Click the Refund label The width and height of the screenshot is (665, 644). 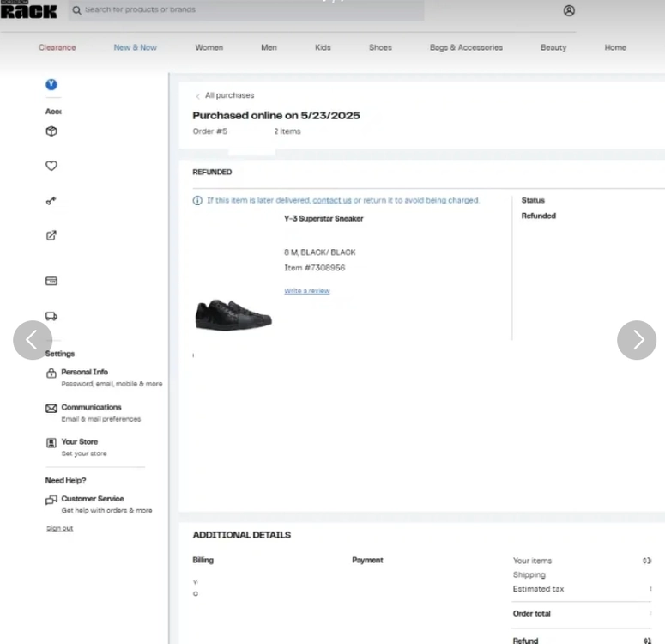[525, 641]
